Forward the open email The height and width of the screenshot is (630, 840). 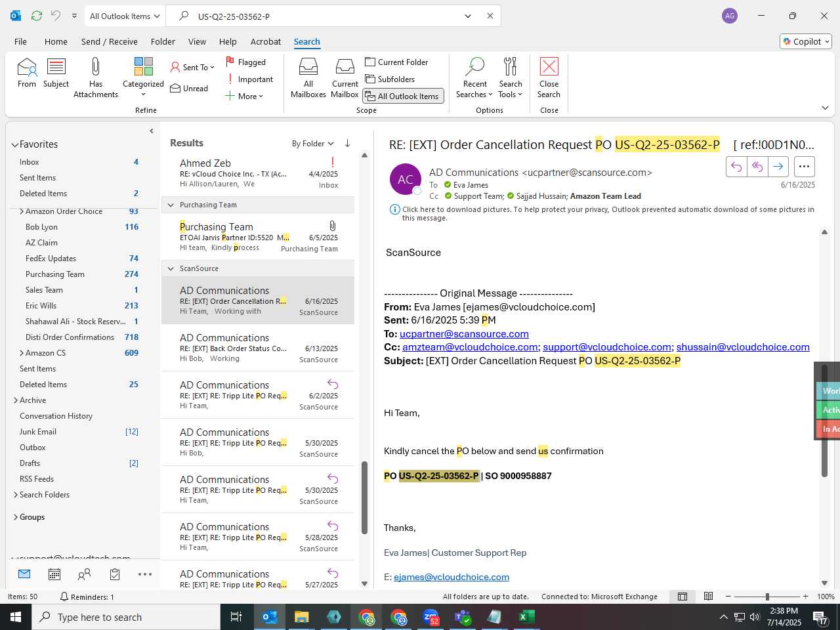tap(778, 167)
